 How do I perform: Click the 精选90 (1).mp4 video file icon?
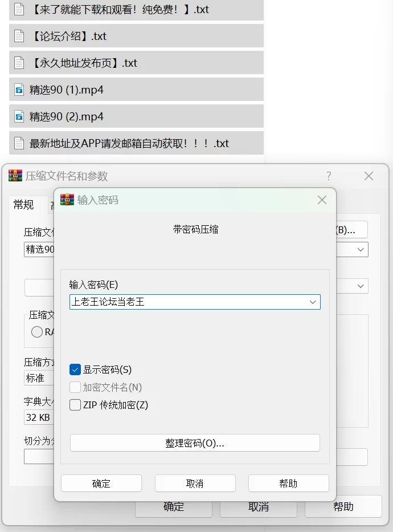pos(19,90)
